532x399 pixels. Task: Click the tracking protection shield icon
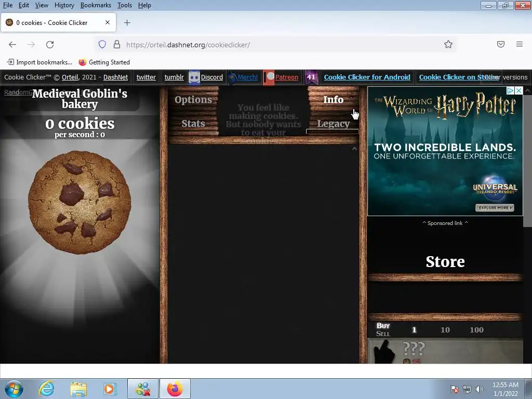[102, 45]
